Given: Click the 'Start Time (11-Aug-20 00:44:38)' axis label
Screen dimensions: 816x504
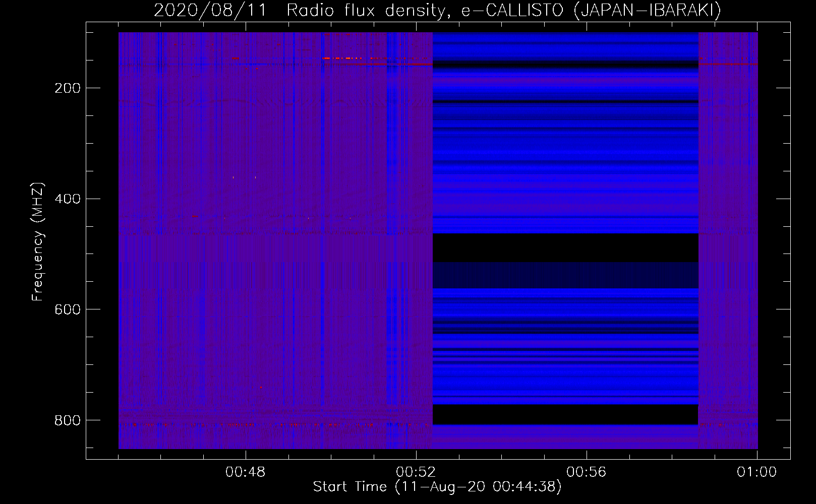Looking at the screenshot, I should (x=437, y=487).
